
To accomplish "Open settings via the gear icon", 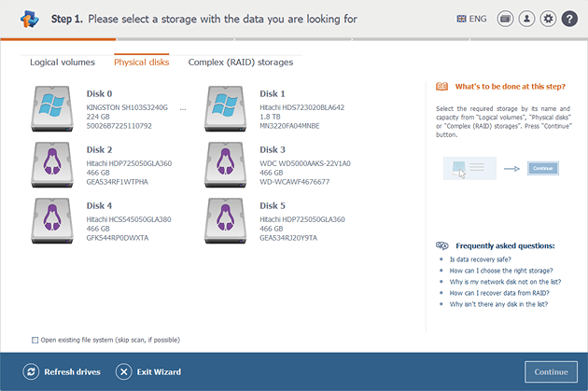I will (548, 19).
